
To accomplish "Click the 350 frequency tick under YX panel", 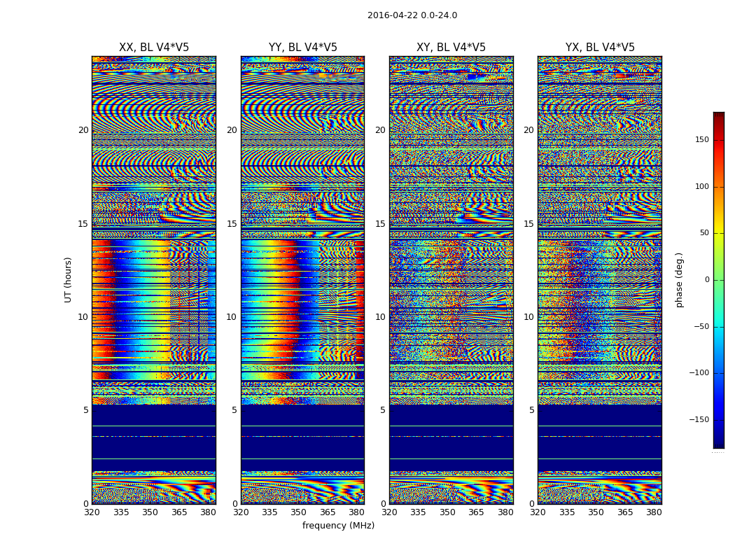I will click(596, 512).
